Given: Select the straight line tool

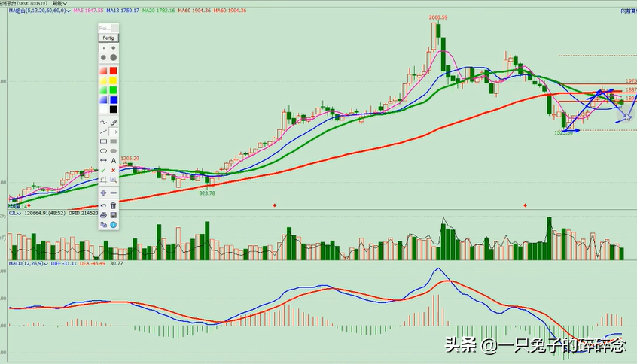Looking at the screenshot, I should pos(104,132).
